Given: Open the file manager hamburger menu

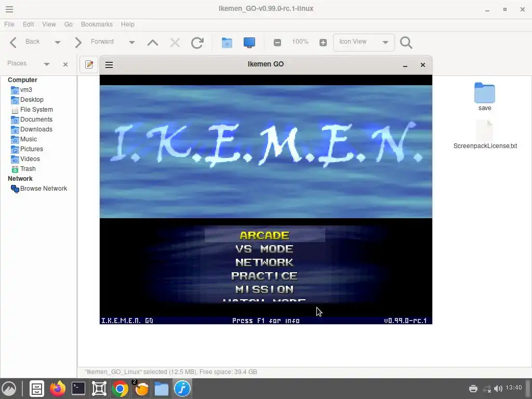Looking at the screenshot, I should [9, 9].
